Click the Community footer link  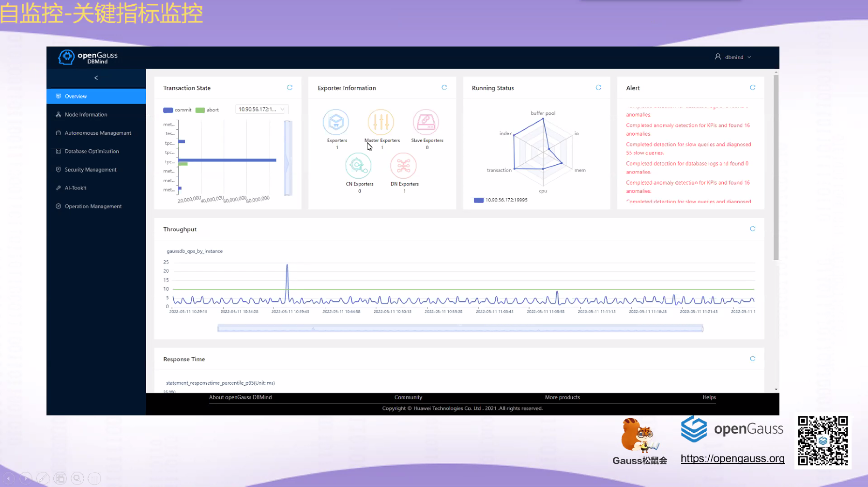(408, 397)
